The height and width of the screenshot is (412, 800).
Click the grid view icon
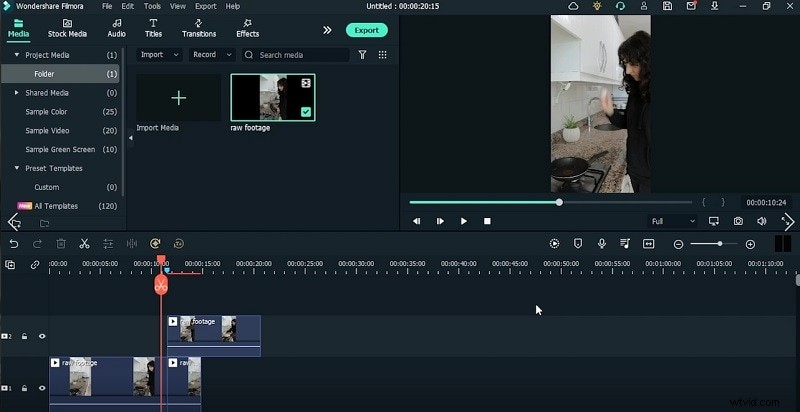pos(382,55)
